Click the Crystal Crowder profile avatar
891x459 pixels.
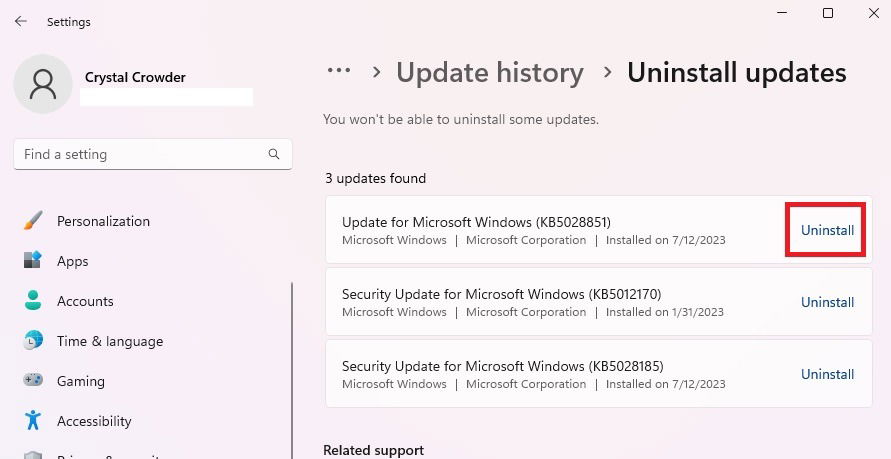tap(43, 84)
